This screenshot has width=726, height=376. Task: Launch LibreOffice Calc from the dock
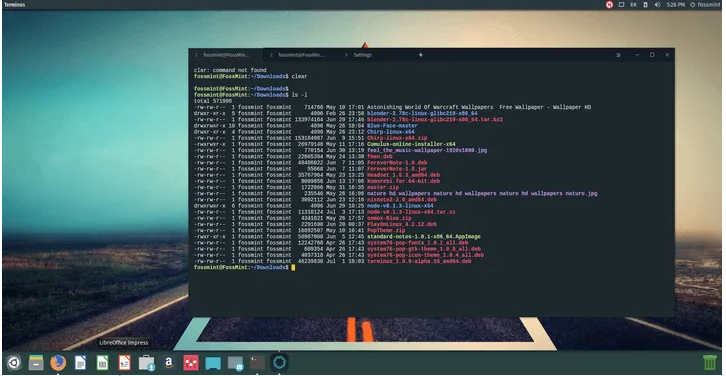point(102,363)
